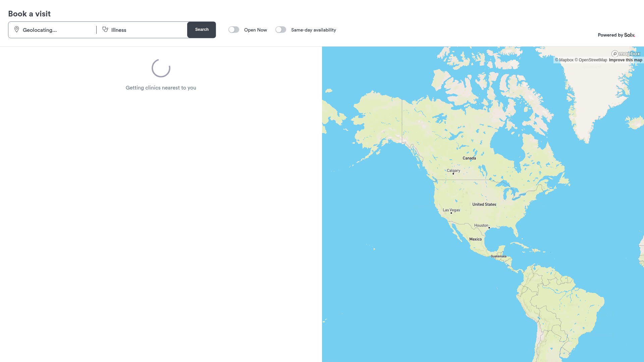Click the Search button
Viewport: 644px width, 362px height.
point(202,30)
